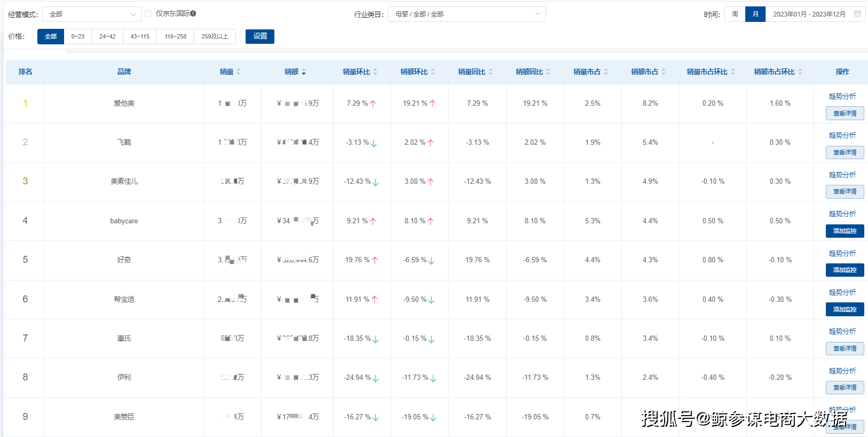Click the 伊利 brand name
This screenshot has width=868, height=437.
(124, 377)
